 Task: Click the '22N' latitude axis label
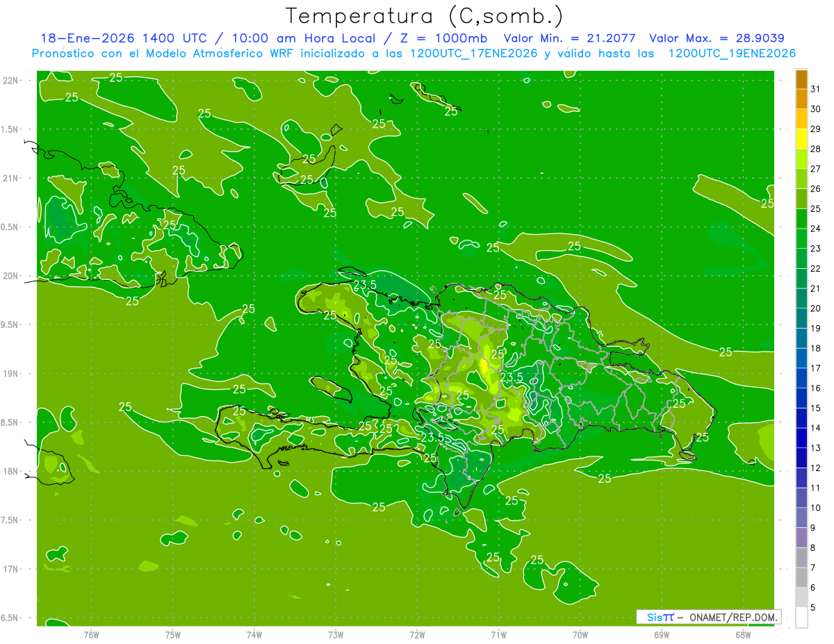[10, 80]
